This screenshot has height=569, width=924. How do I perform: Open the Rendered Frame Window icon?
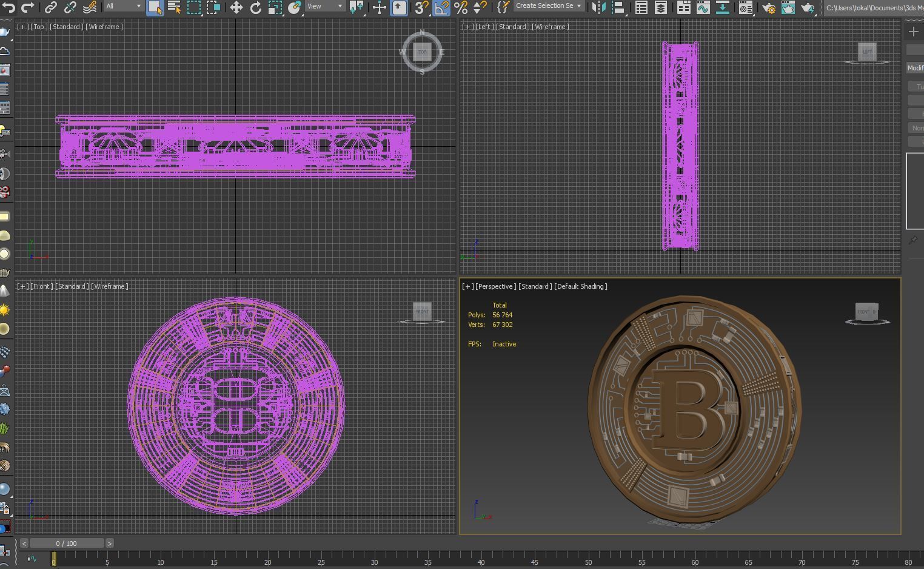pos(788,7)
